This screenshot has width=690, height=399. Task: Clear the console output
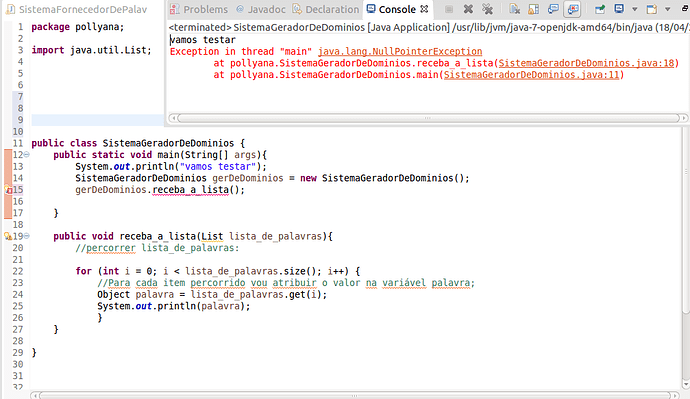514,9
